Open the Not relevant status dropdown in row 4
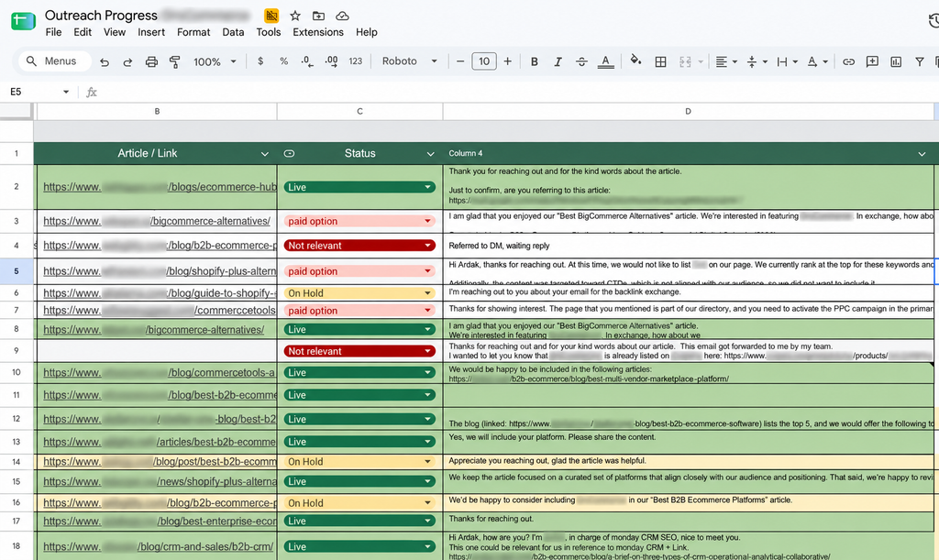 (x=359, y=246)
